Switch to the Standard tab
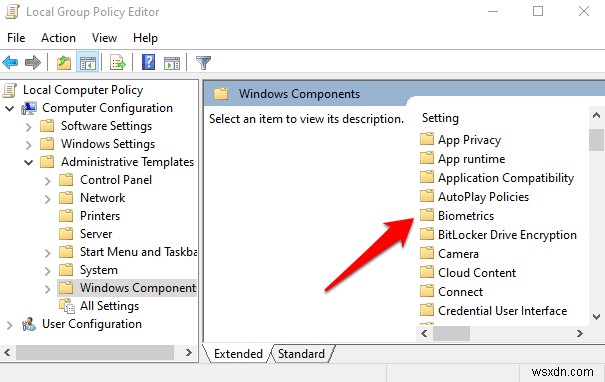This screenshot has height=382, width=605. tap(301, 353)
